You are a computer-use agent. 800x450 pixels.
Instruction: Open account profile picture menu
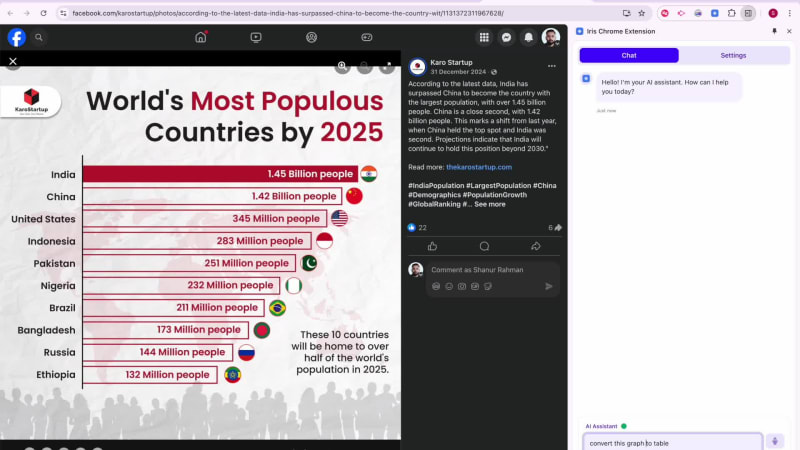click(x=551, y=37)
